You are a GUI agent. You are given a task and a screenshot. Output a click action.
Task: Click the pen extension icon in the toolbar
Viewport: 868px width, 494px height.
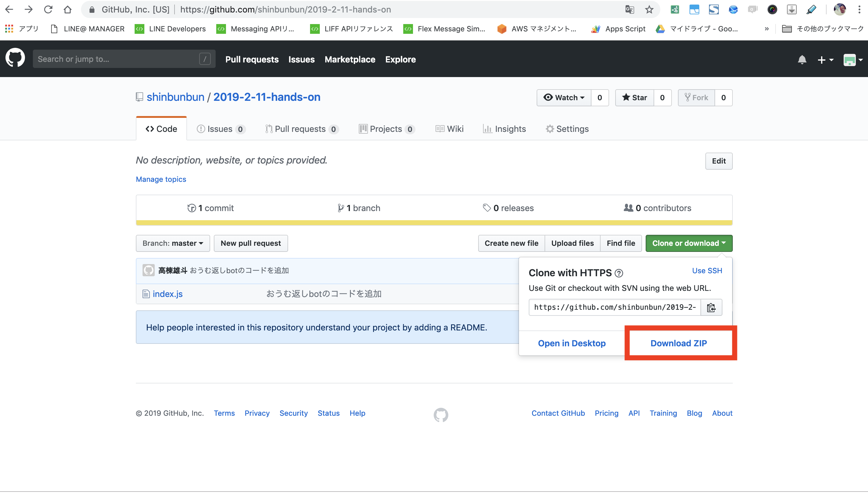coord(811,9)
